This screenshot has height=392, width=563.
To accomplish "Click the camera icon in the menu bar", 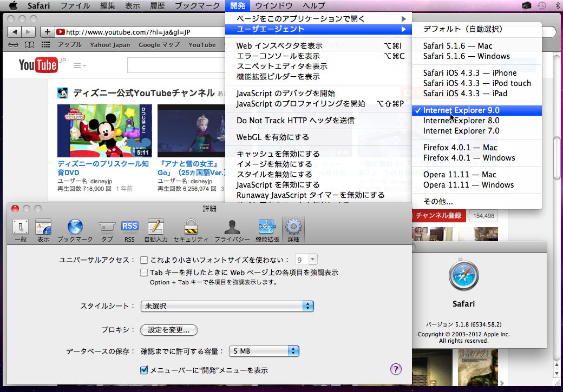I will (x=526, y=5).
